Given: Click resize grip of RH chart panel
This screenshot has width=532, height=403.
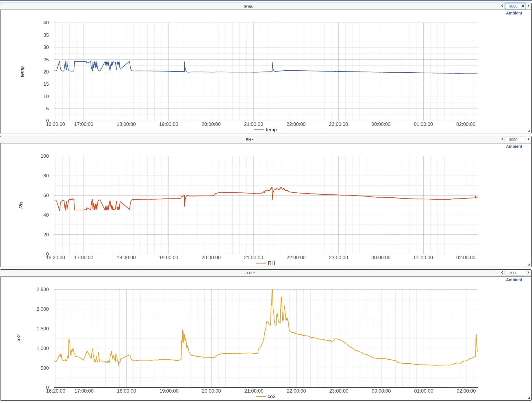Looking at the screenshot, I should pyautogui.click(x=529, y=264).
